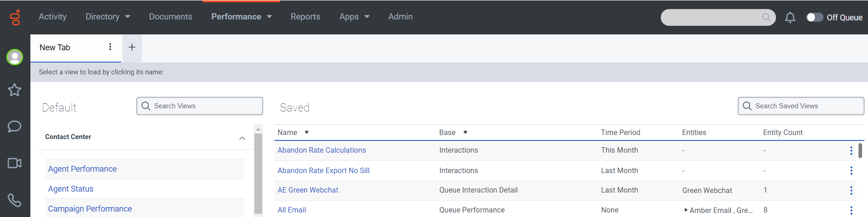
Task: Expand the All Email entities list
Action: 686,210
